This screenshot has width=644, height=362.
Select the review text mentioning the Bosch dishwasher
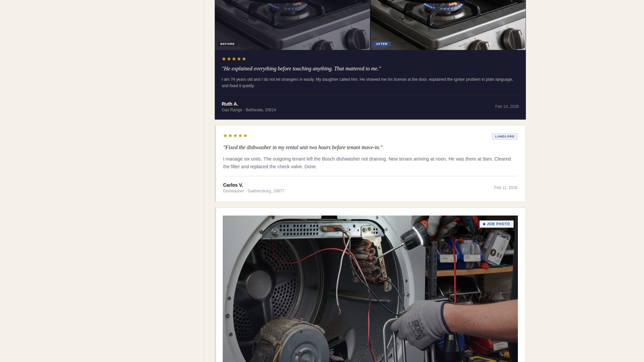[x=367, y=163]
